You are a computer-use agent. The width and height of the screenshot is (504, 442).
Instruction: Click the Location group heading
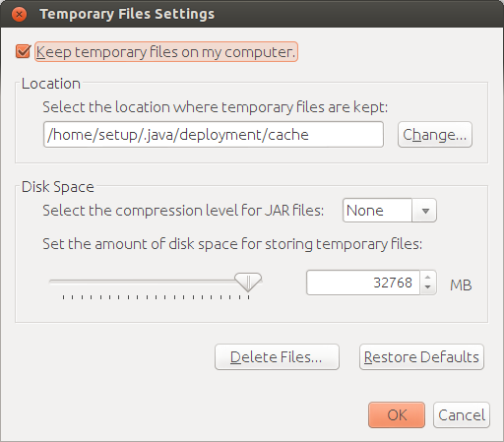(51, 84)
